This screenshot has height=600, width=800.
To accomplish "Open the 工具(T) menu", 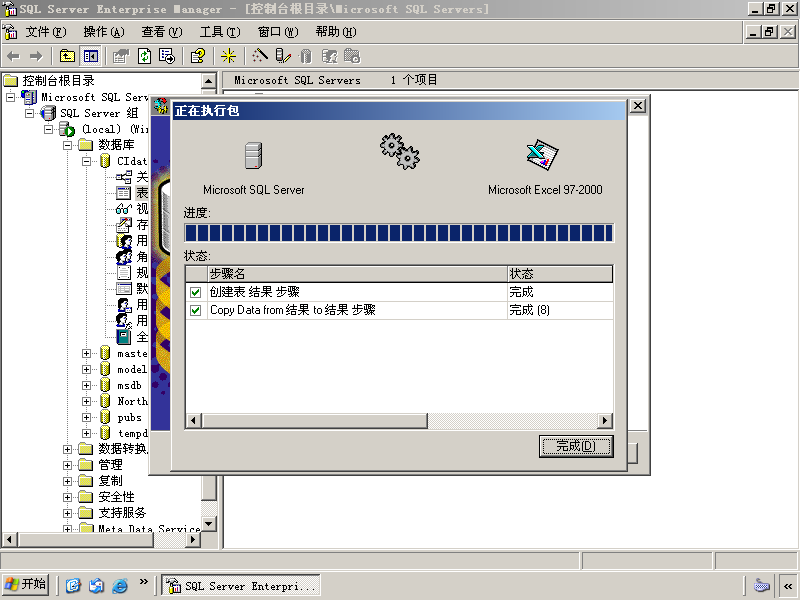I will [220, 32].
